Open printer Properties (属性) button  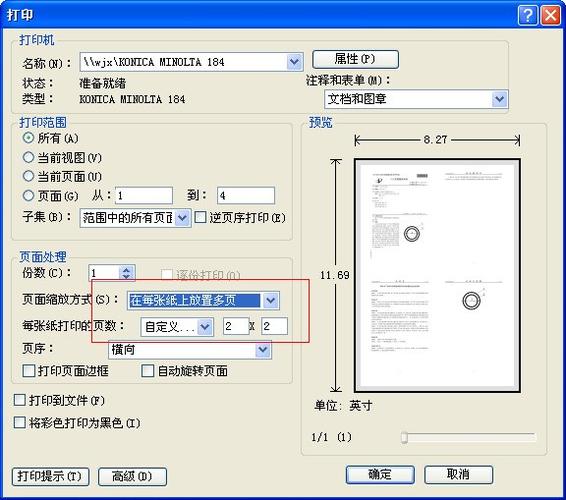click(355, 59)
